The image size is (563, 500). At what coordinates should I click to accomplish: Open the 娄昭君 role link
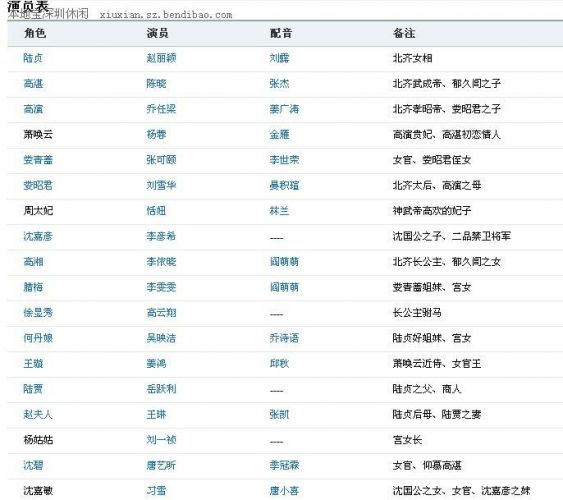[38, 186]
